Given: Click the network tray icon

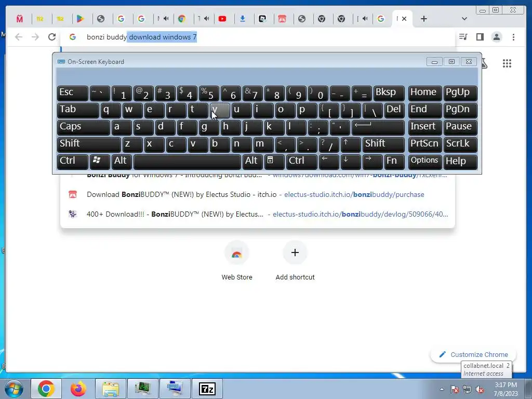Looking at the screenshot, I should click(x=467, y=389).
